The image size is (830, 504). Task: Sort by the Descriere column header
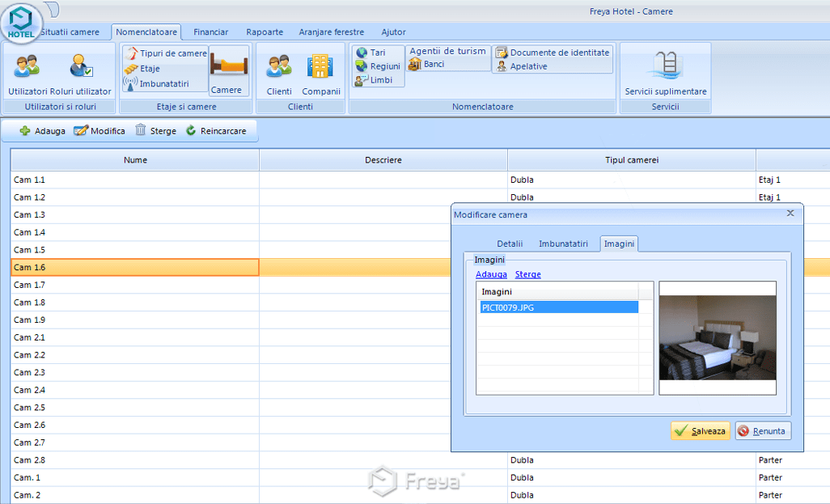pos(383,160)
